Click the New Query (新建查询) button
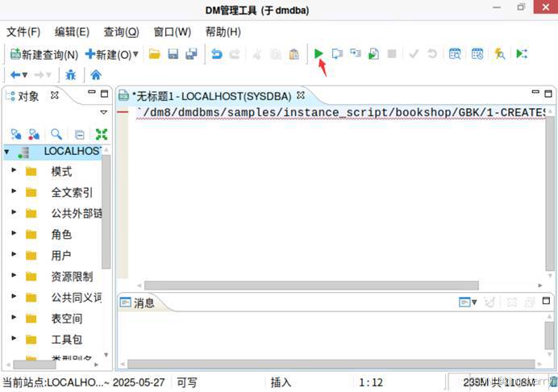 [44, 55]
